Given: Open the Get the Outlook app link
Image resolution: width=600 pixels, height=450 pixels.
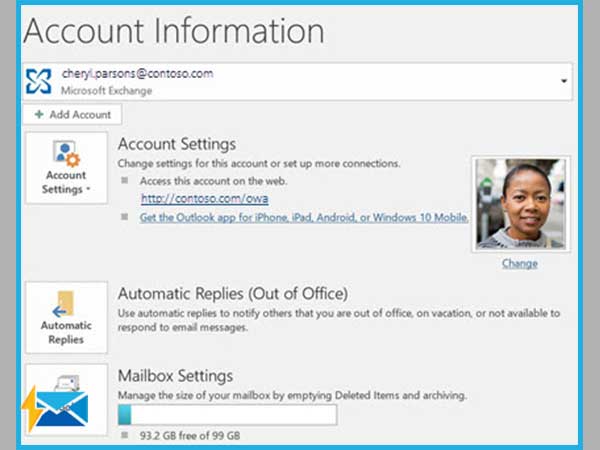Looking at the screenshot, I should coord(304,217).
